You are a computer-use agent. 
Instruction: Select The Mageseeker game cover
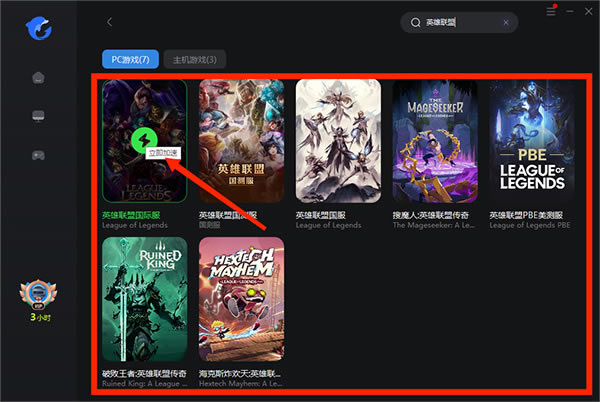435,141
